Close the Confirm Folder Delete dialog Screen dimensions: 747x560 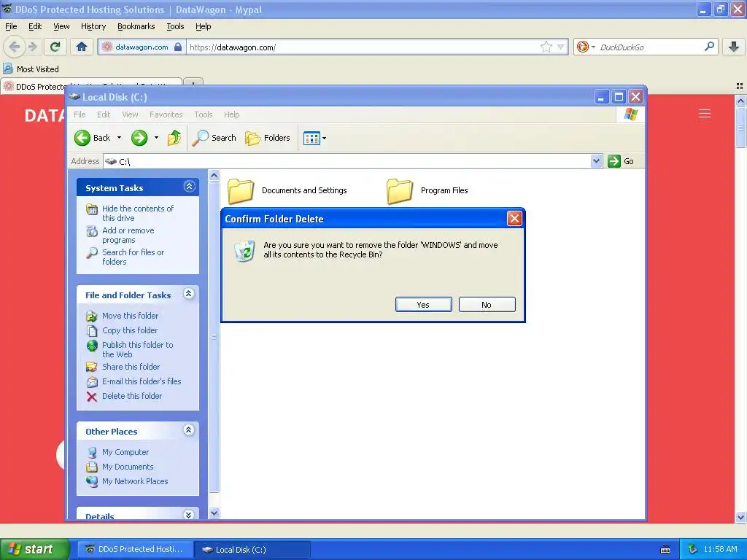click(514, 219)
